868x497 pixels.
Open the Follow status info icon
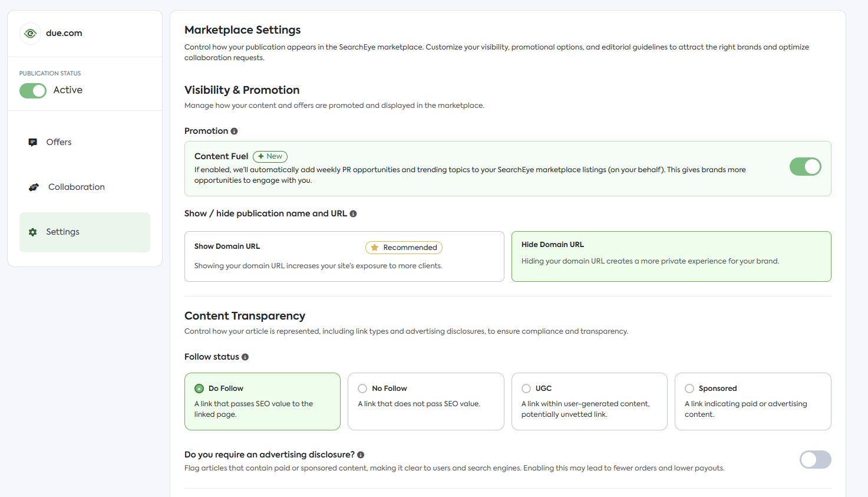(x=245, y=357)
